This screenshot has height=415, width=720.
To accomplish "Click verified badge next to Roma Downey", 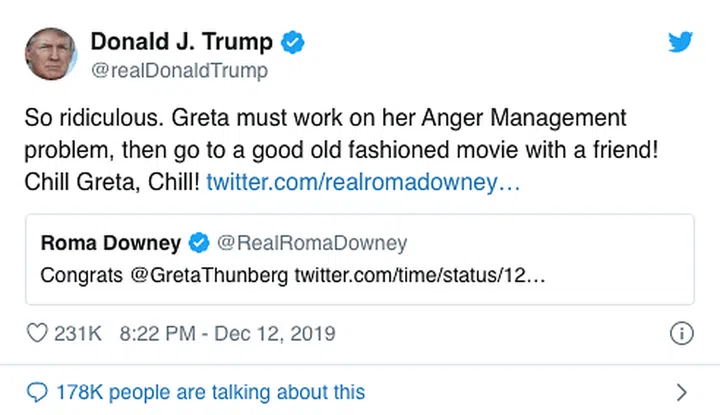I will pyautogui.click(x=199, y=243).
